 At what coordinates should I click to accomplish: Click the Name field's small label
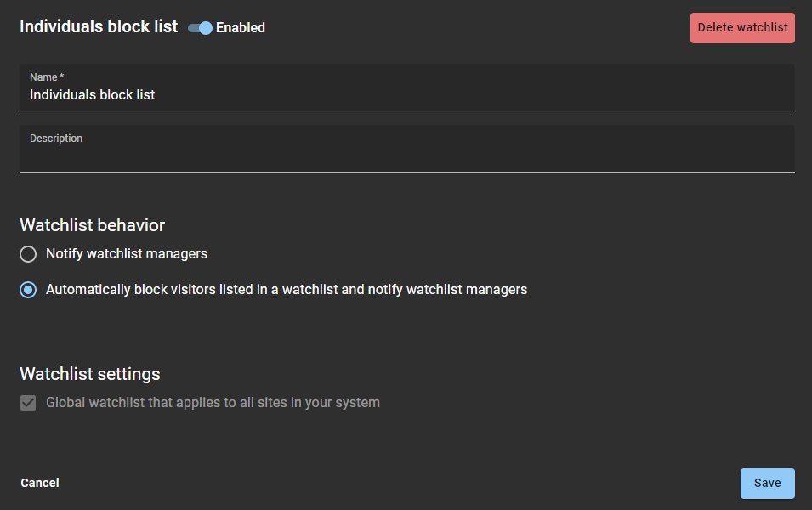43,77
